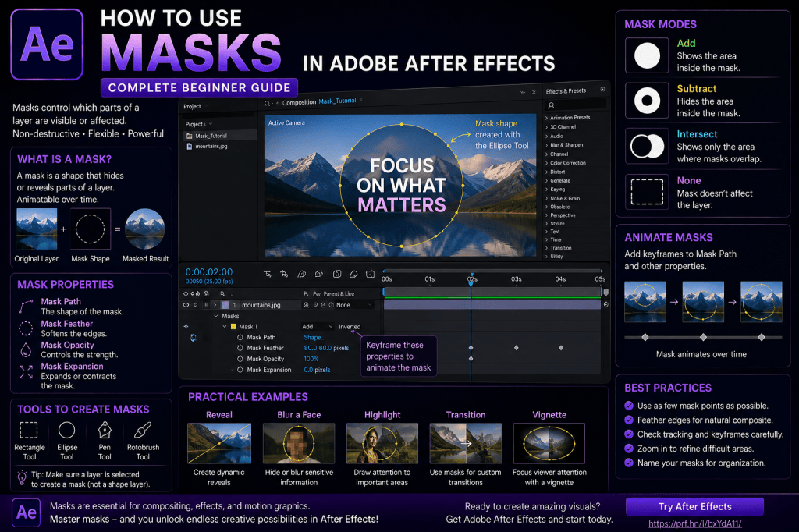Screen dimensions: 799x532
Task: Select Mask_Tutorial item in Project list
Action: tap(219, 136)
